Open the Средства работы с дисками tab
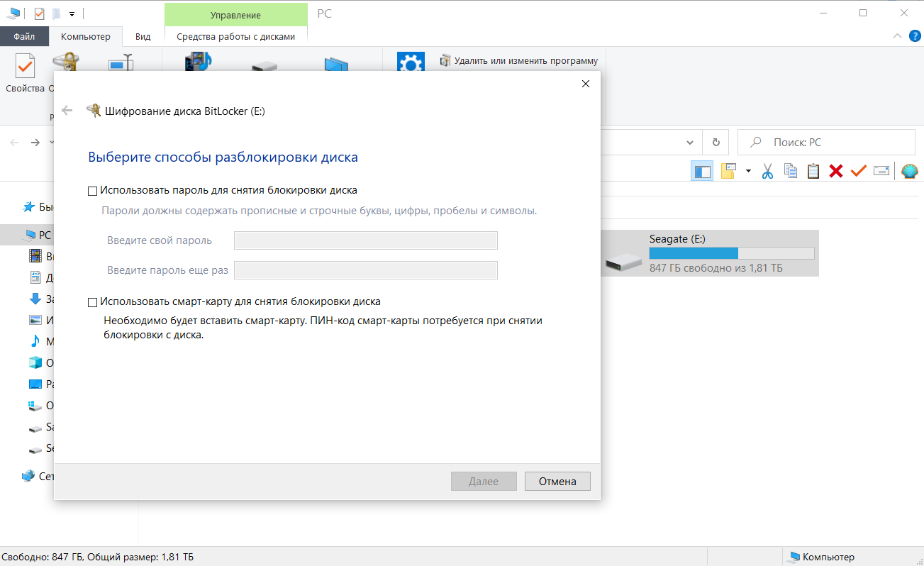 tap(235, 37)
